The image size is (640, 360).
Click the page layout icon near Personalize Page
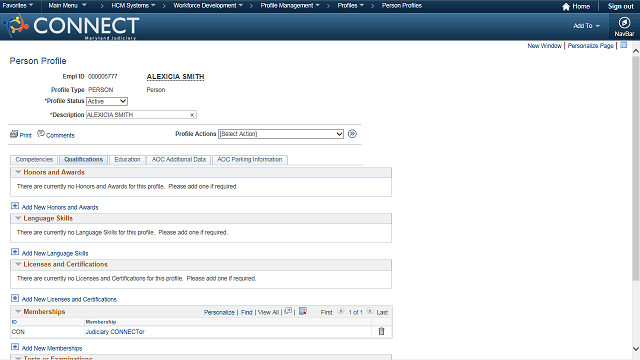point(624,45)
